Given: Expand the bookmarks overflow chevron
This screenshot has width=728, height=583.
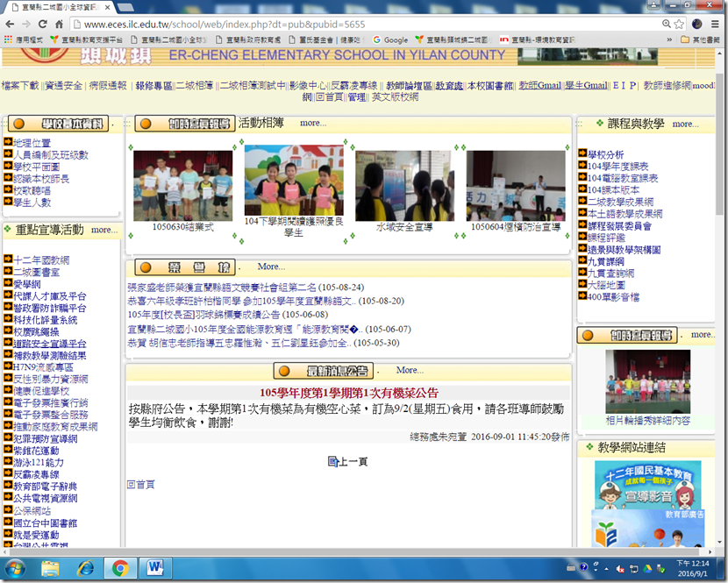Looking at the screenshot, I should (669, 40).
